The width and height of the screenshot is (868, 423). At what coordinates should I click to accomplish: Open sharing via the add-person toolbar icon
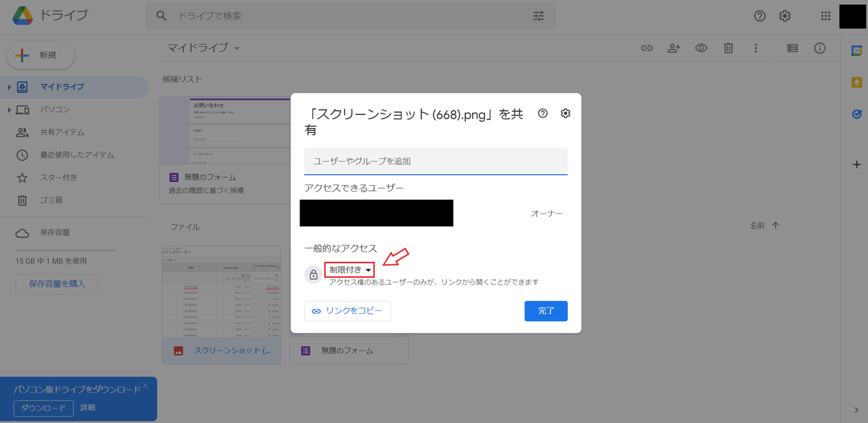pyautogui.click(x=673, y=48)
